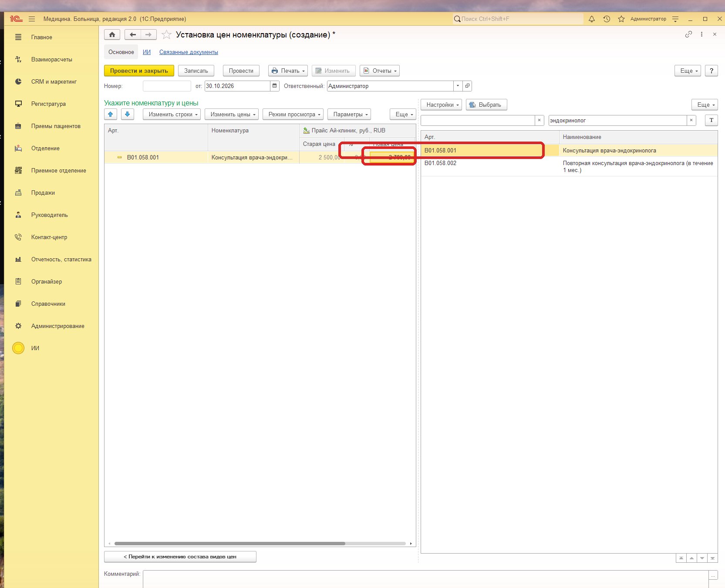
Task: Click the horizontal scrollbar of price table
Action: pyautogui.click(x=229, y=544)
